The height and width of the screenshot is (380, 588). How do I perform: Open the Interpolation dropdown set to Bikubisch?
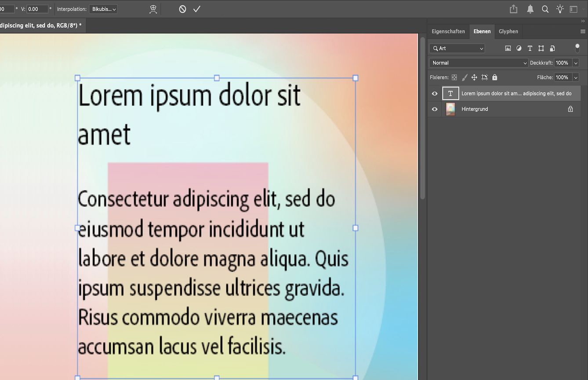click(103, 9)
